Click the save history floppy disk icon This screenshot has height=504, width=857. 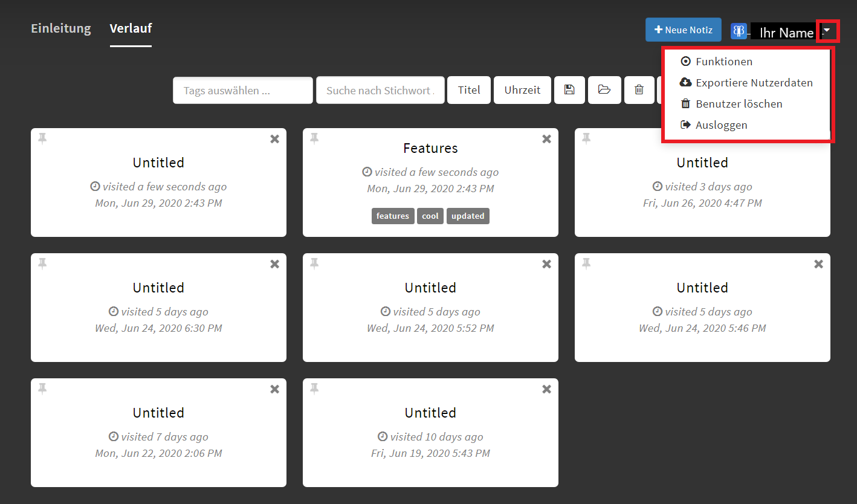pyautogui.click(x=569, y=90)
